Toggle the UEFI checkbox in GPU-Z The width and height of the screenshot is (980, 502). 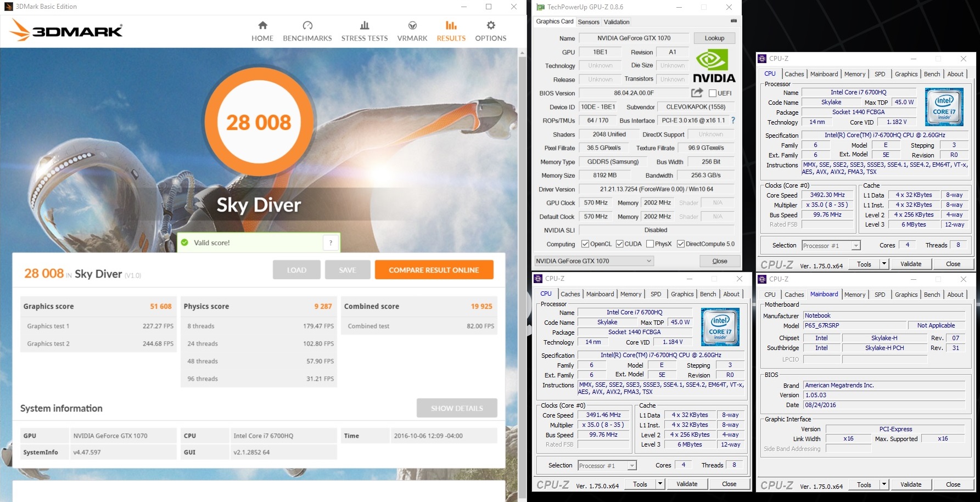[x=713, y=93]
